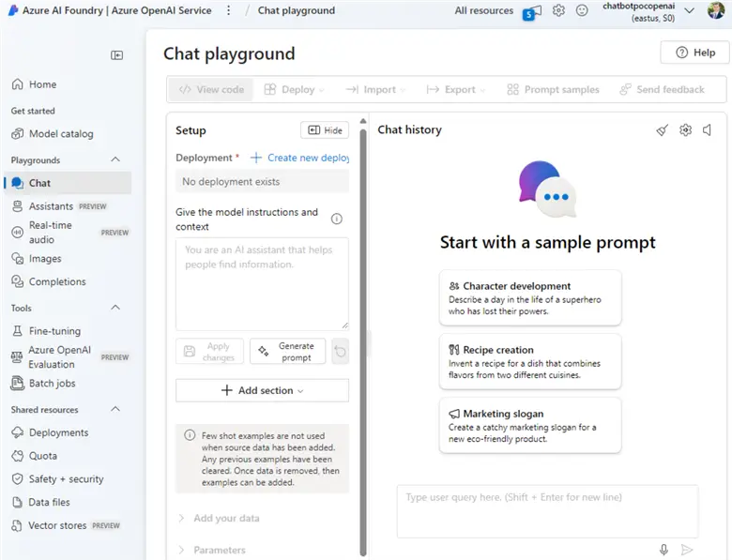Screen dimensions: 732x560
Task: Click the reset undo icon beside Generate prompt
Action: [341, 352]
